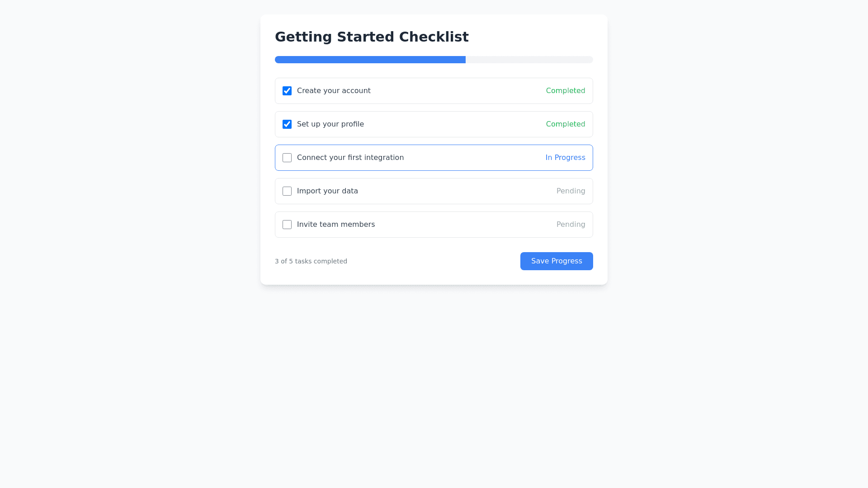Image resolution: width=868 pixels, height=488 pixels.
Task: Click the 'Invite team members' label text
Action: click(x=336, y=225)
